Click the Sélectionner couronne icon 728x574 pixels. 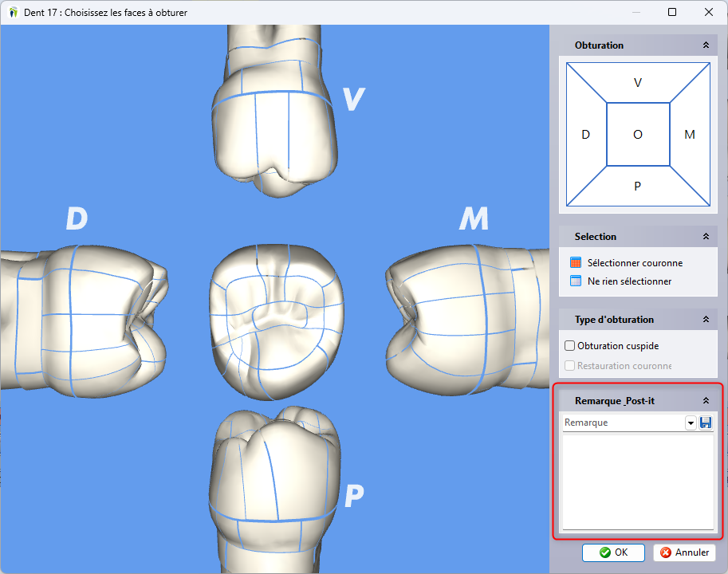coord(576,262)
